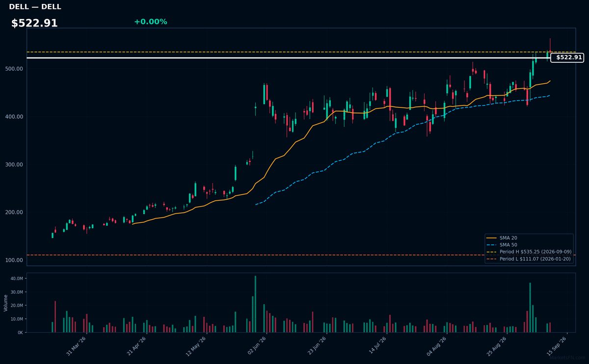Click the Volume axis title
589x364 pixels.
(x=6, y=303)
